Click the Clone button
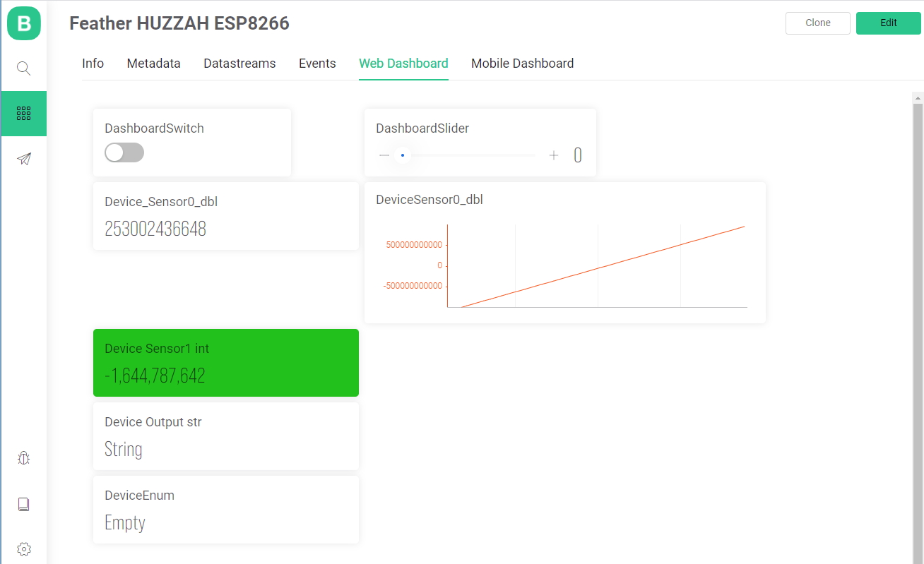Viewport: 924px width, 564px height. click(818, 23)
